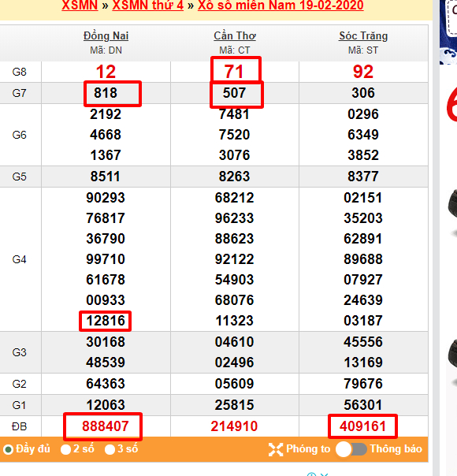Open the XSMN breadcrumb link
Viewport: 457px width, 476px height.
coord(80,6)
